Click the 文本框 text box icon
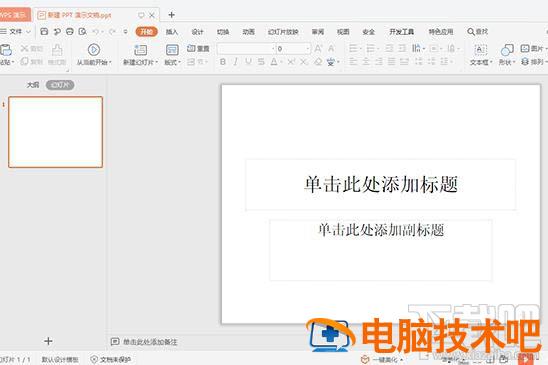Viewport: 548px width, 365px height. [x=481, y=50]
